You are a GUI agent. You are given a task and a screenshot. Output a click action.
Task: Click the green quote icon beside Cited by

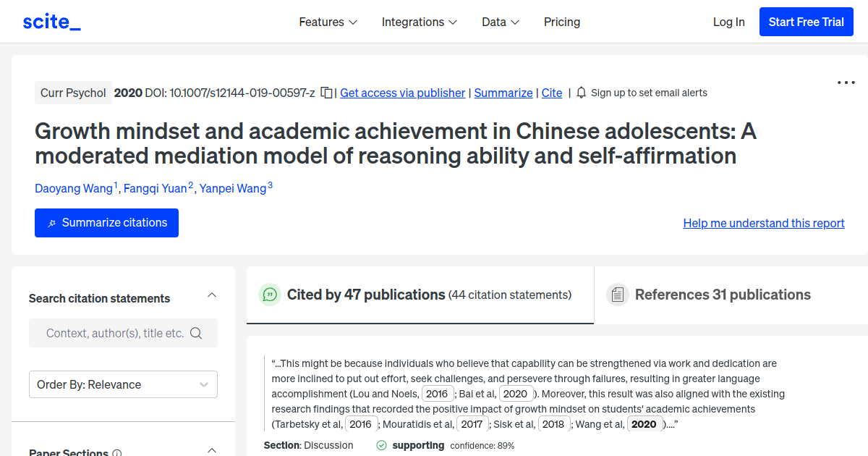[x=269, y=295]
